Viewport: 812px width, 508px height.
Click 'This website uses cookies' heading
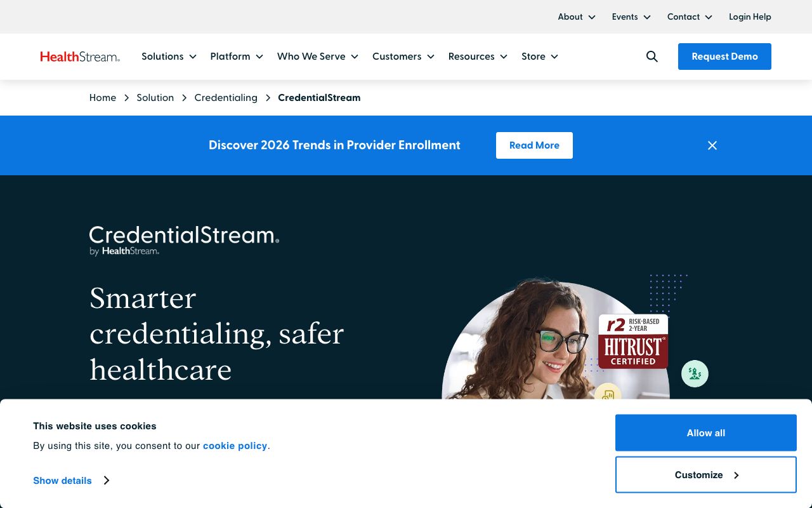pos(95,426)
